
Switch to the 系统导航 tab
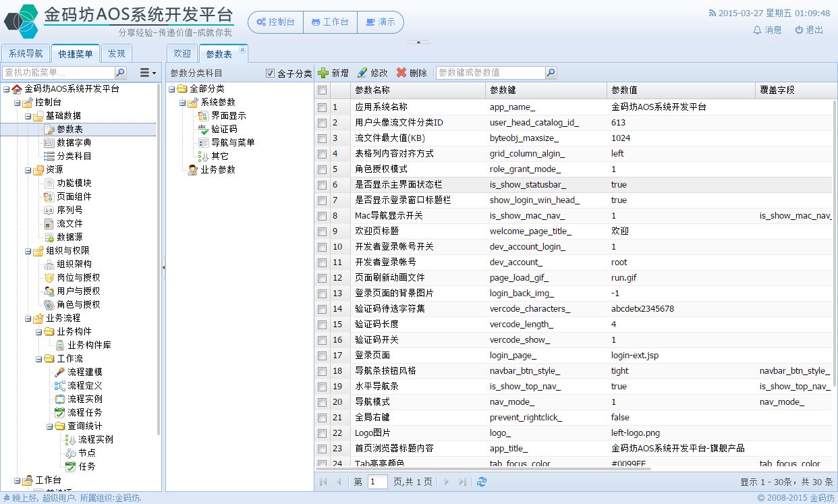(26, 54)
